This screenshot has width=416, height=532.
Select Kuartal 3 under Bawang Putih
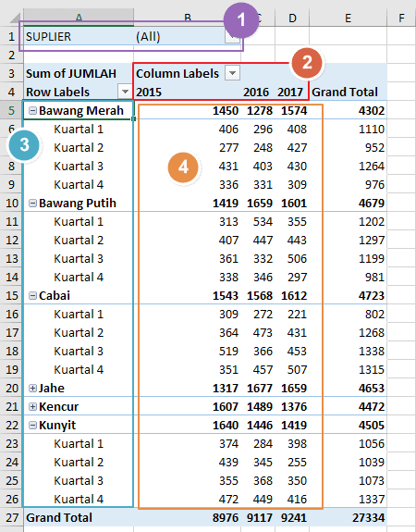(x=79, y=258)
